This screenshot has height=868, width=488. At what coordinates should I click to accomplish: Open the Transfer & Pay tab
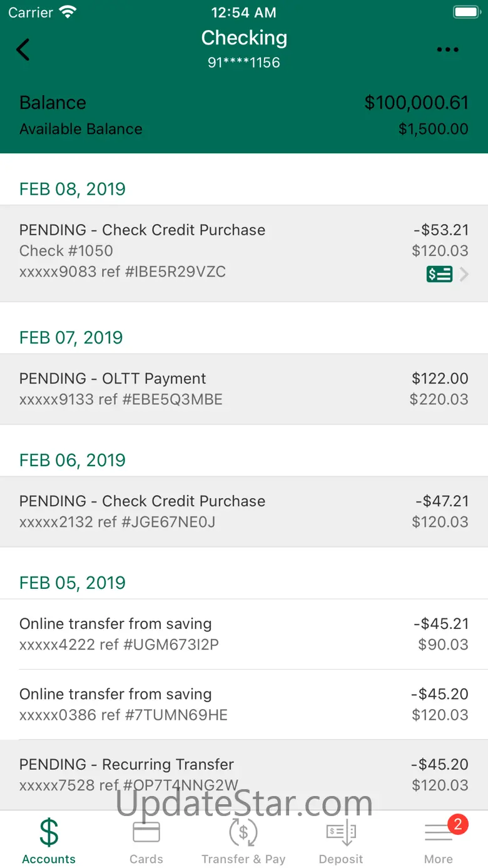tap(243, 840)
